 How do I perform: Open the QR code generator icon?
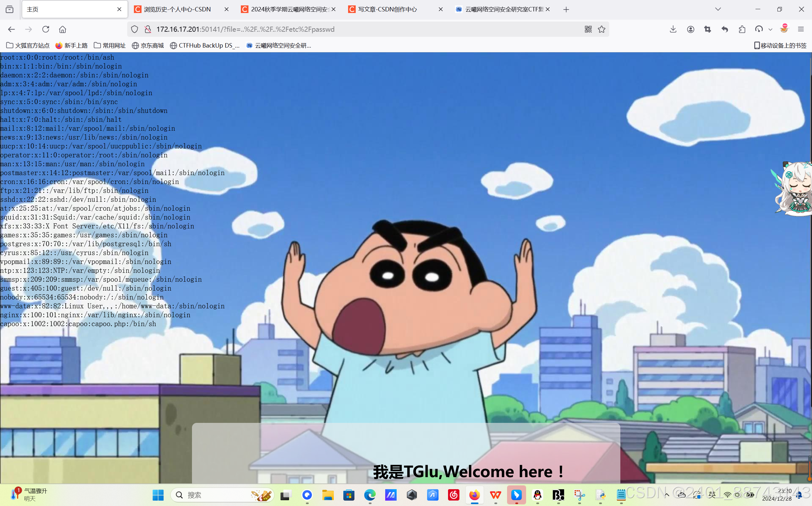(x=588, y=29)
